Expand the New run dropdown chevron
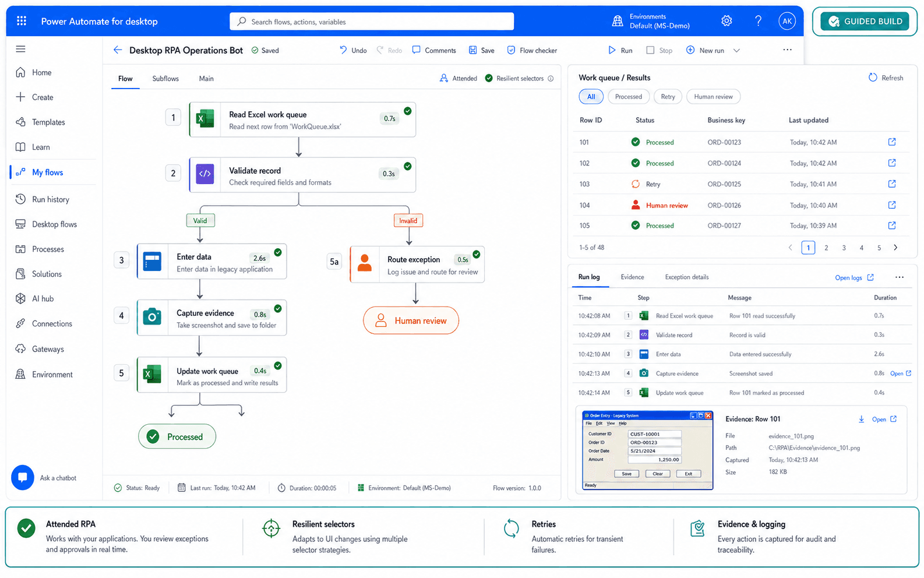The width and height of the screenshot is (924, 578). pyautogui.click(x=736, y=51)
